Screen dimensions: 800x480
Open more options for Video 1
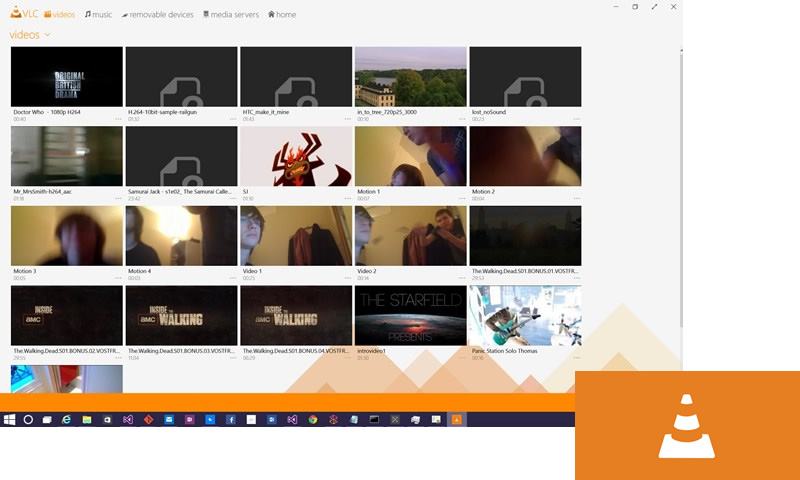tap(347, 278)
